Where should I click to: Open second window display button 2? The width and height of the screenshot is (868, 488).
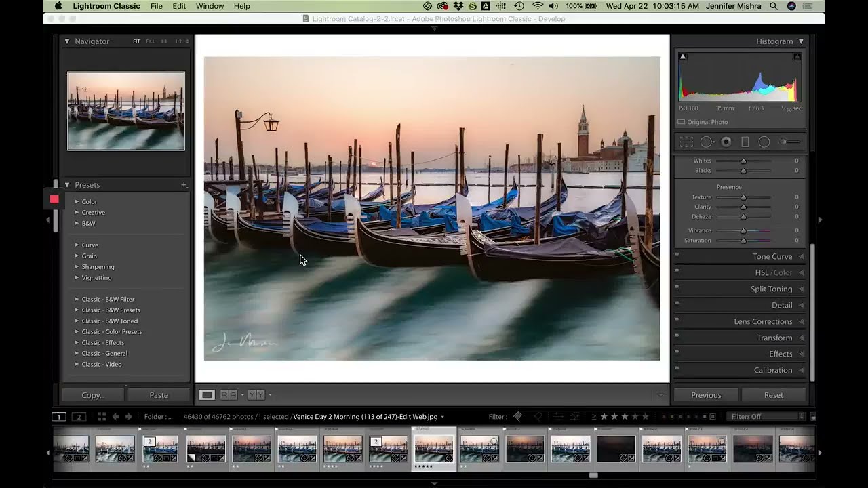click(79, 416)
